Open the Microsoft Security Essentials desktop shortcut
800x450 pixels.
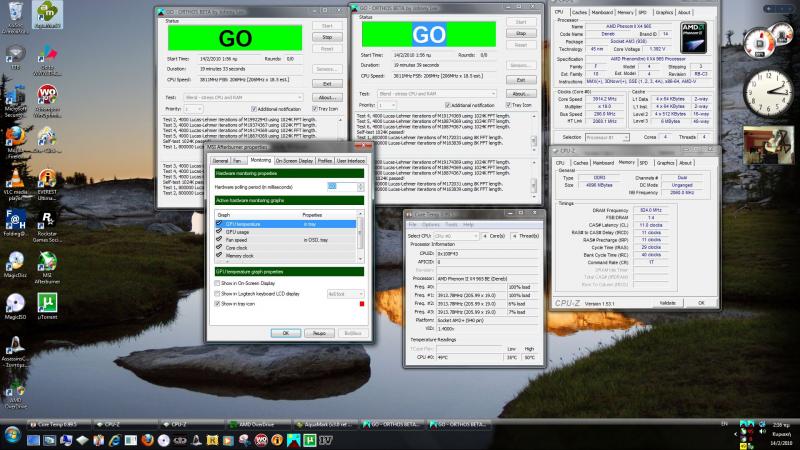pyautogui.click(x=15, y=101)
